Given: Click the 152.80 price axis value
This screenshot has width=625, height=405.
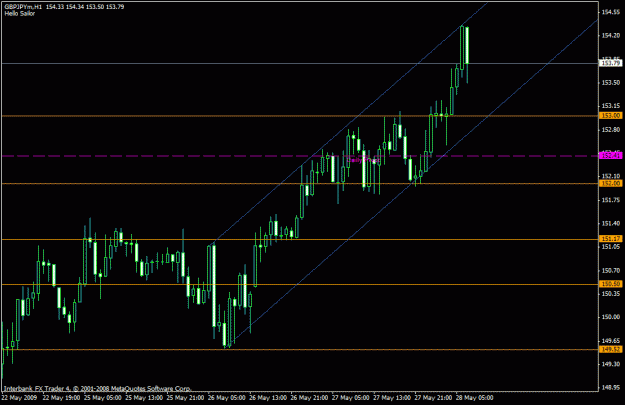Looking at the screenshot, I should 611,130.
